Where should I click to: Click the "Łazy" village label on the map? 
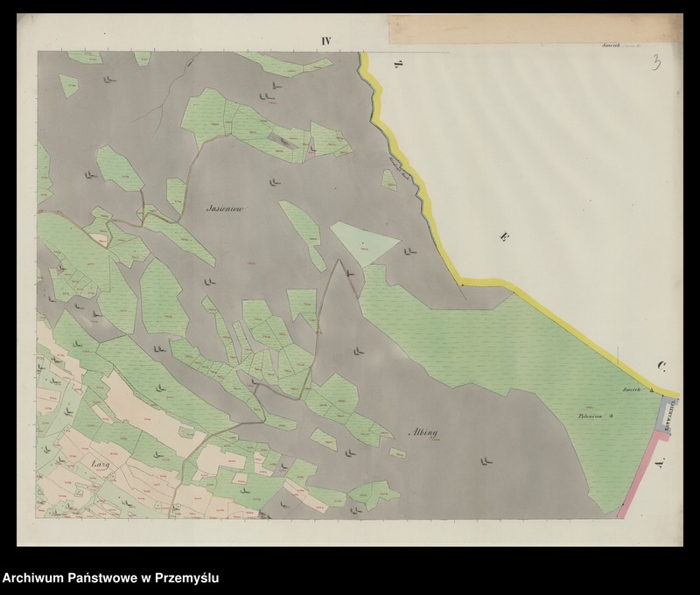click(x=101, y=464)
